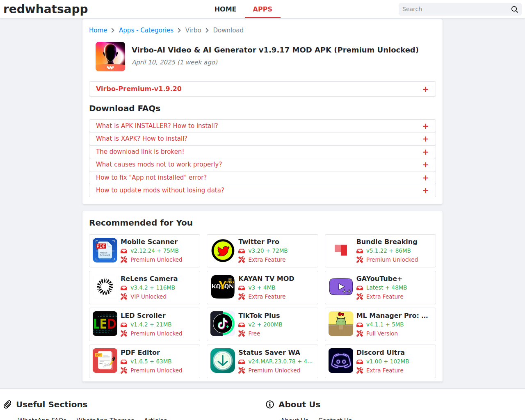Click into the Search input field
Image resolution: width=525 pixels, height=420 pixels.
[x=454, y=9]
